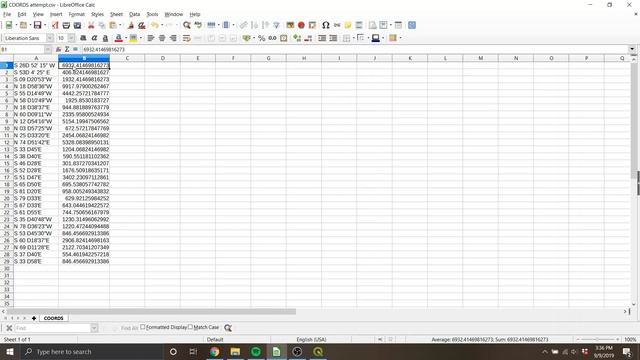
Task: Click the Function Wizard fx icon
Action: click(58, 49)
